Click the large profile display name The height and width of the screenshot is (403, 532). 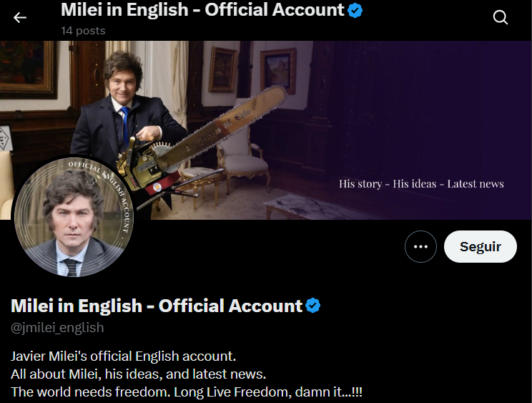(x=157, y=306)
